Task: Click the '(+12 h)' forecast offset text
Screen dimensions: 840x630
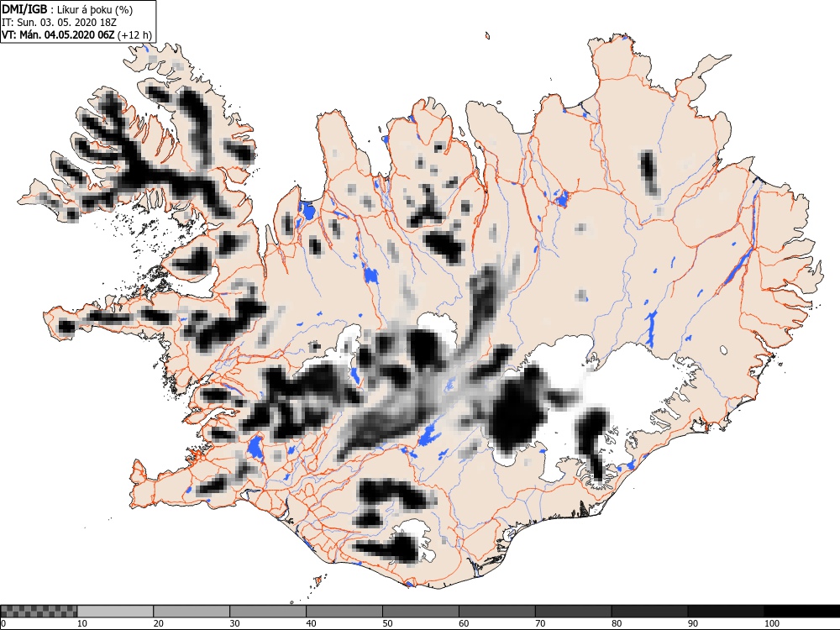Action: [134, 35]
